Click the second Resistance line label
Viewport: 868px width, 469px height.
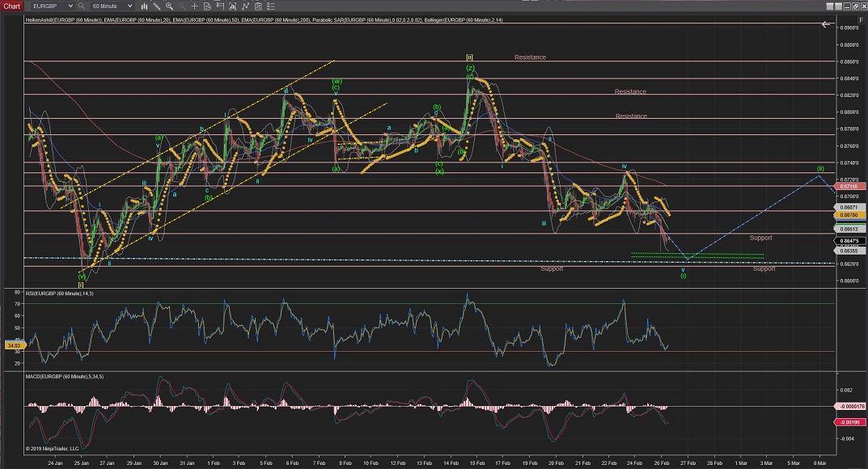630,91
